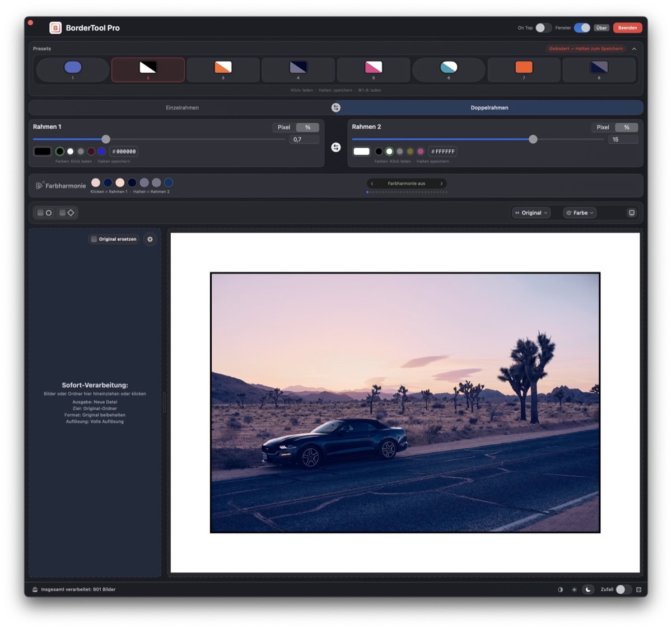Collapse the Presets panel with the chevron
The image size is (672, 629).
634,49
